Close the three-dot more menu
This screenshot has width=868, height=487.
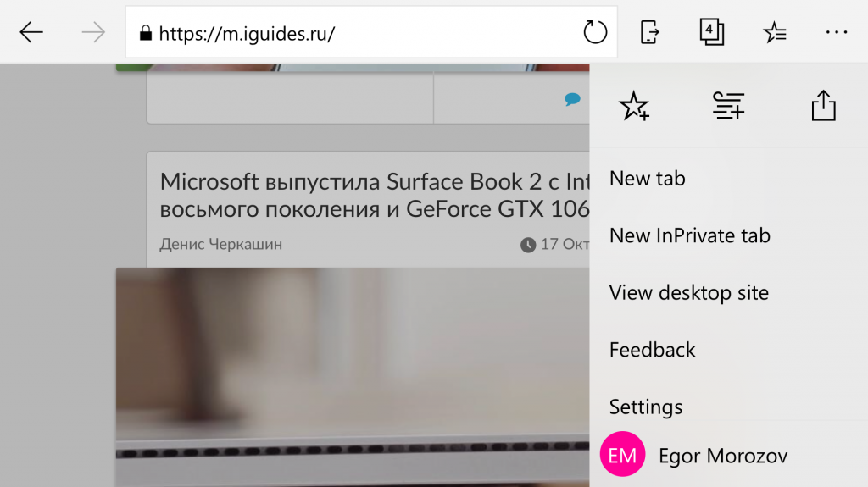836,32
